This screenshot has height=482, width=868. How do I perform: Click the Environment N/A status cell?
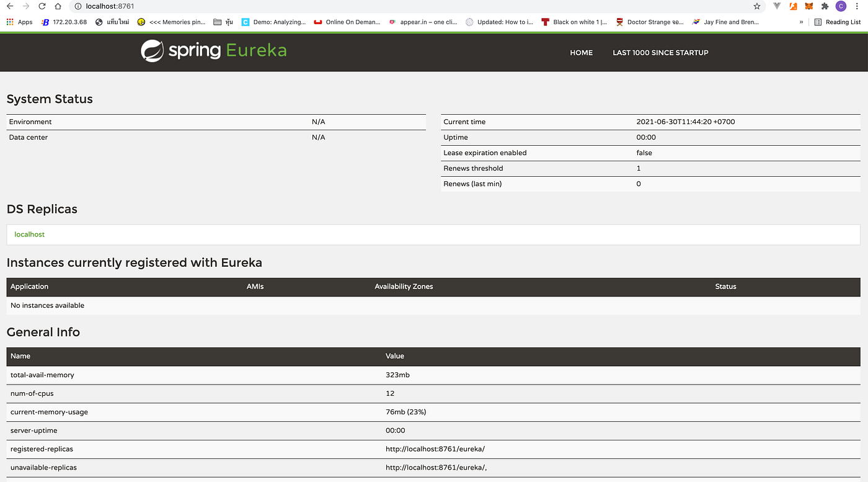pyautogui.click(x=318, y=122)
